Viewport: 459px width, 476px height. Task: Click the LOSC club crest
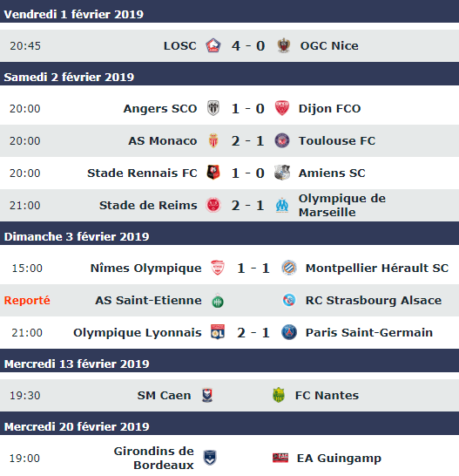pos(213,46)
